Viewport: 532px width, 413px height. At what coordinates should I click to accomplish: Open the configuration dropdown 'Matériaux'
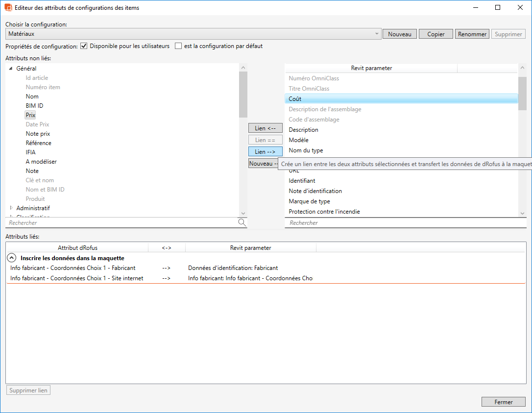pyautogui.click(x=193, y=34)
